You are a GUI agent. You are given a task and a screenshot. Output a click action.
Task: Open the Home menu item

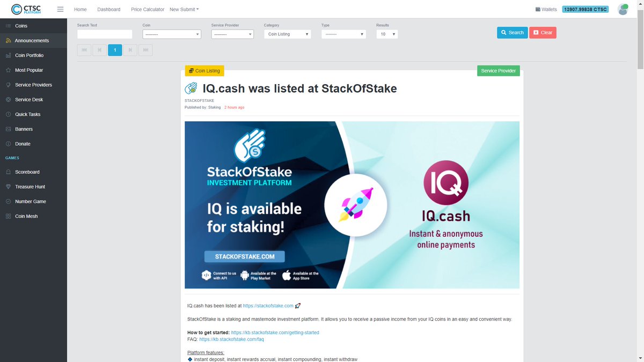tap(80, 9)
